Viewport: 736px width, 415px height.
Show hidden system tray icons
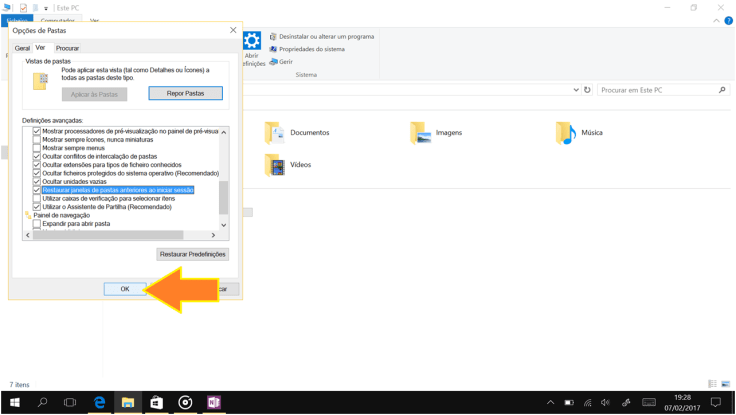point(550,402)
